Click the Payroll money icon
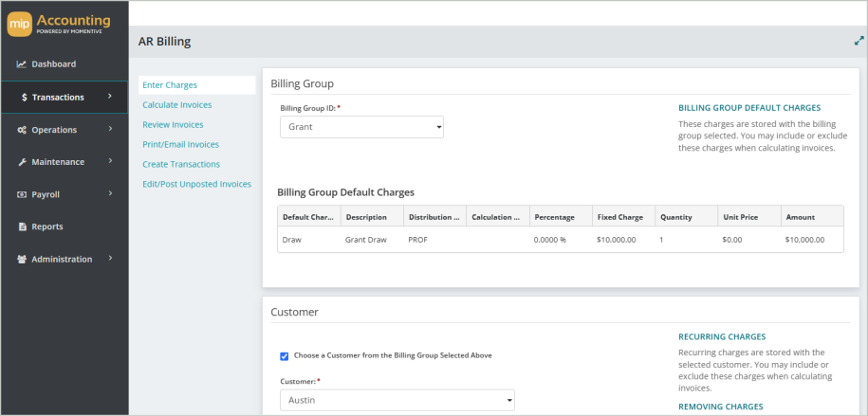The width and height of the screenshot is (868, 416). tap(22, 194)
